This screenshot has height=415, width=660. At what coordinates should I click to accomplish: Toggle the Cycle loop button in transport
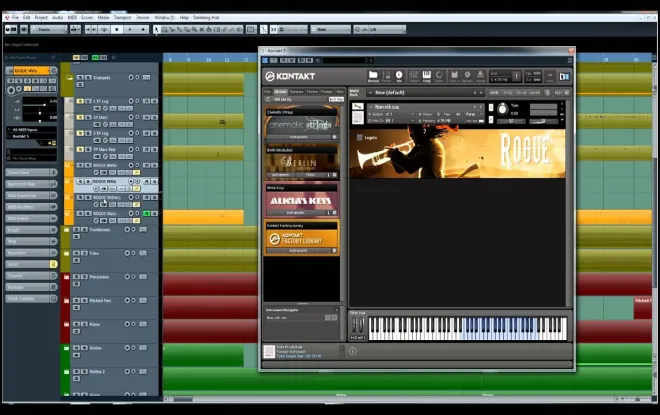(x=104, y=29)
